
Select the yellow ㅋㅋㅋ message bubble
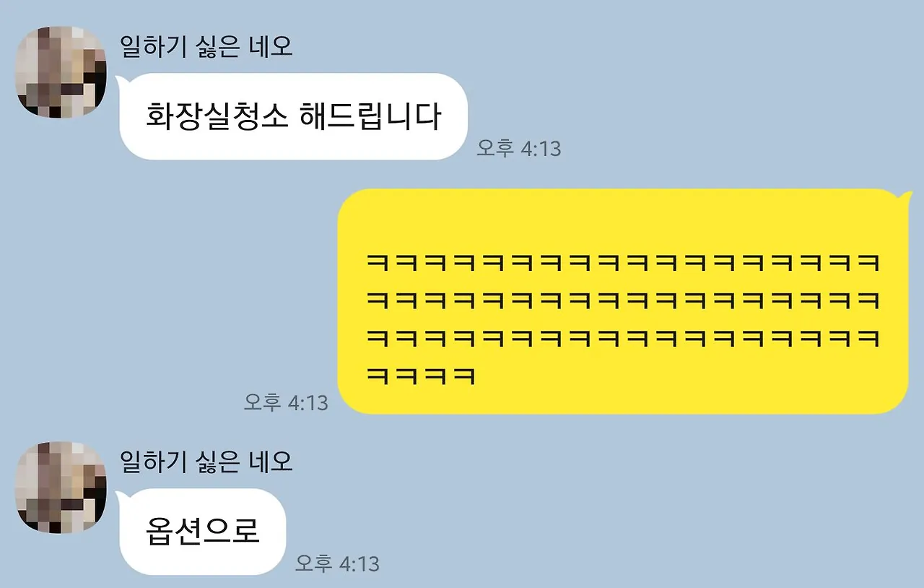(623, 302)
